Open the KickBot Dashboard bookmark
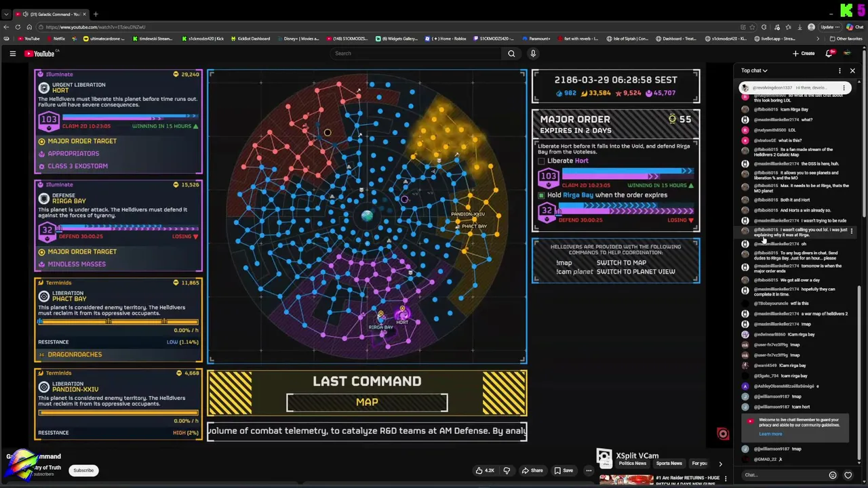 pyautogui.click(x=250, y=39)
